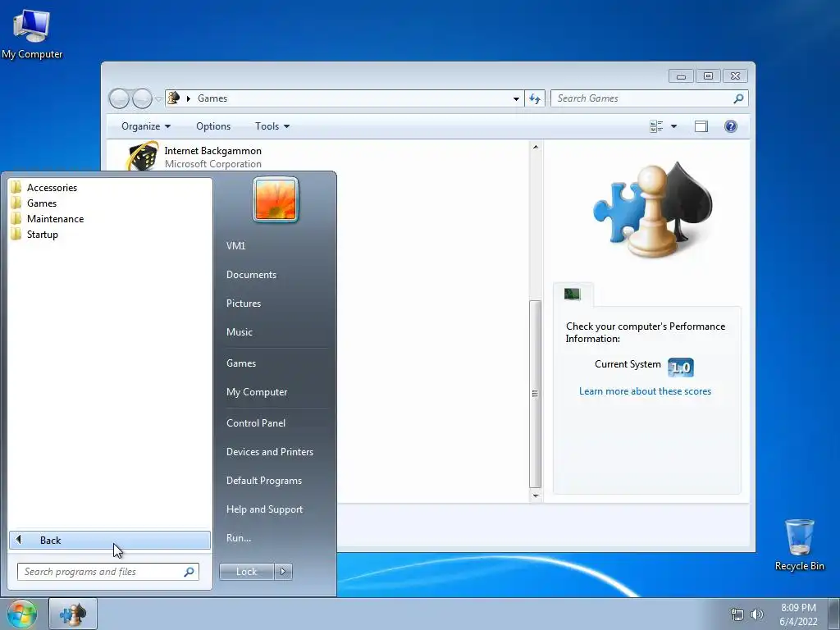Click the Internet Backgammon title text

212,151
